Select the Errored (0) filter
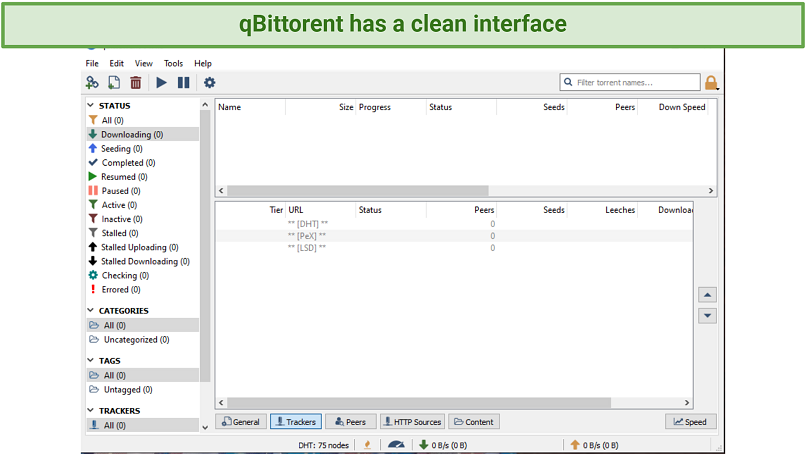 pyautogui.click(x=143, y=289)
